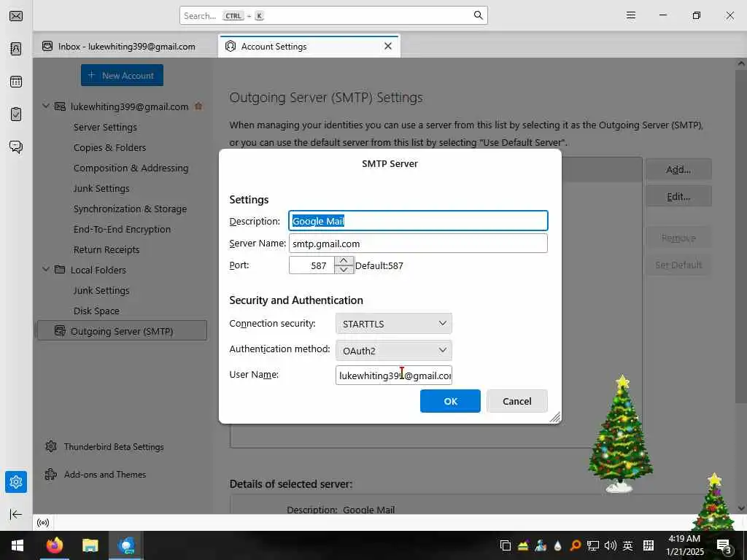Open Synchronization & Storage settings
747x560 pixels.
(130, 209)
